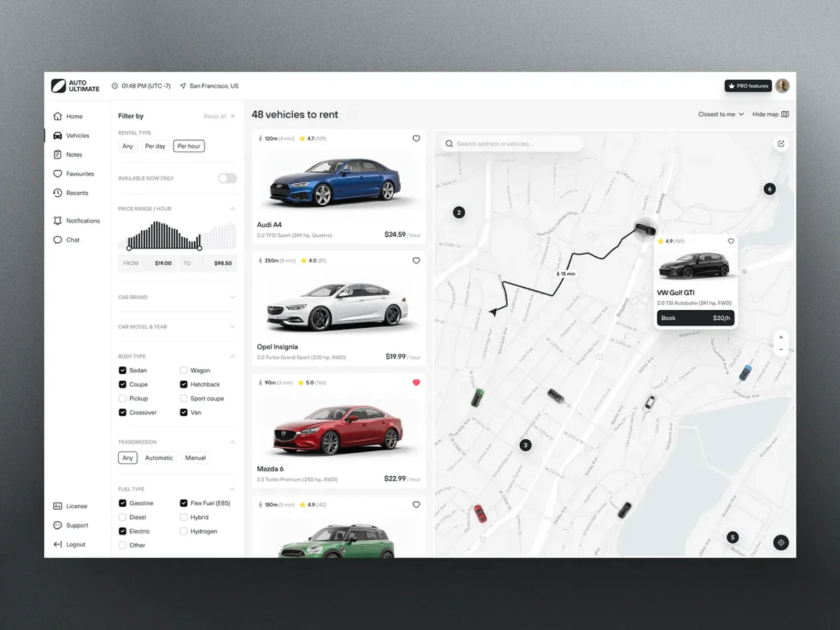Click the Reset all X icon
Screen dimensions: 840x630
pyautogui.click(x=233, y=117)
